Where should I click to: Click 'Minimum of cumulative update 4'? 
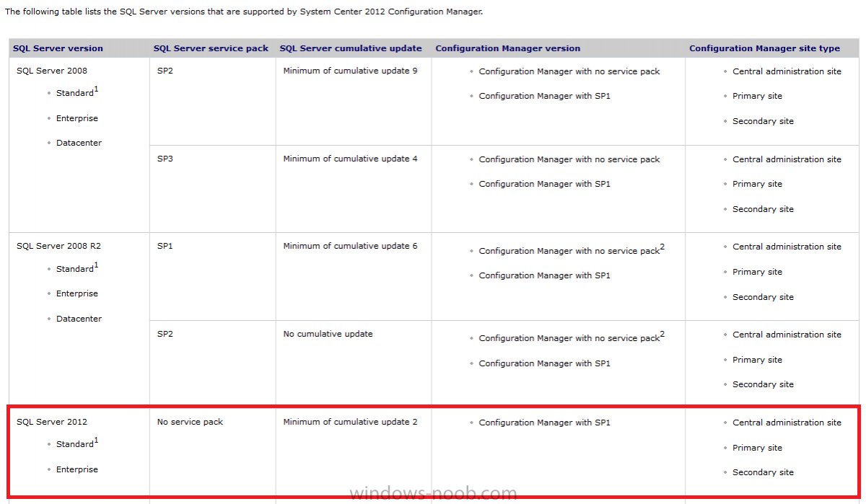point(350,159)
